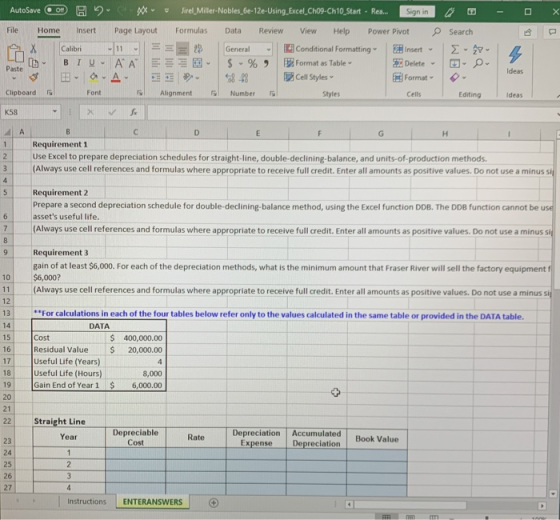This screenshot has height=520, width=560.
Task: Switch to the Page Layout tab
Action: pos(135,30)
